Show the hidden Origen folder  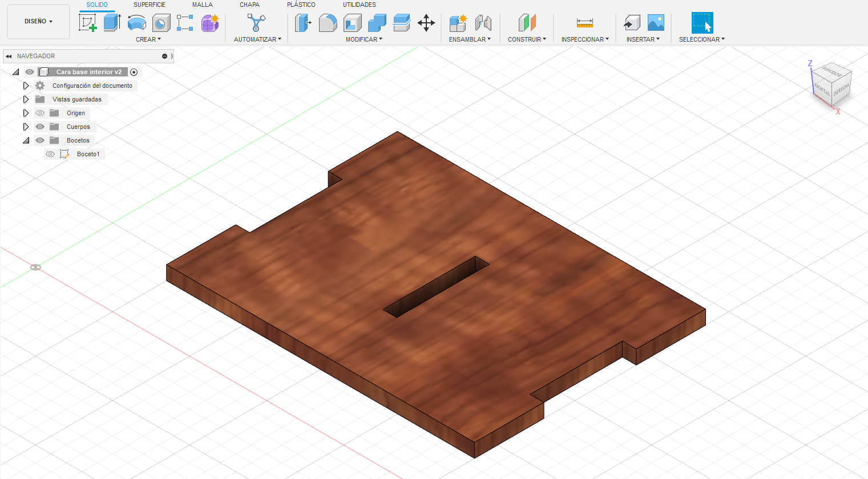[x=40, y=113]
